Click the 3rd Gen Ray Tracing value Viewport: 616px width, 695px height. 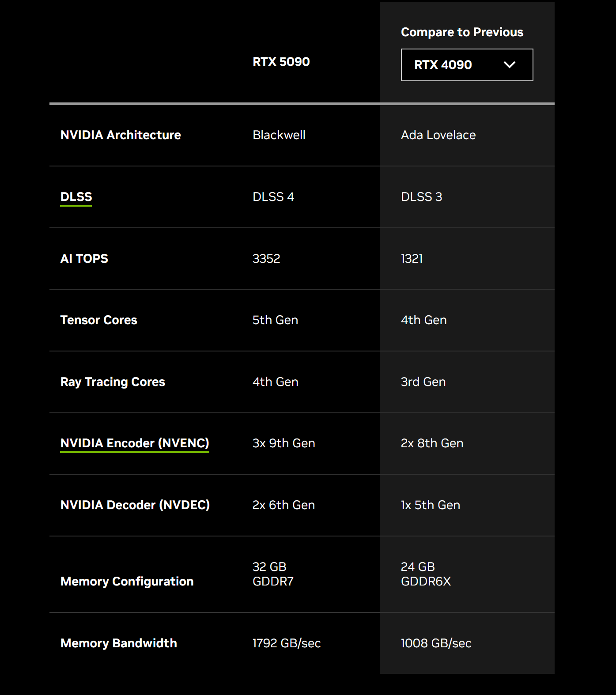423,382
